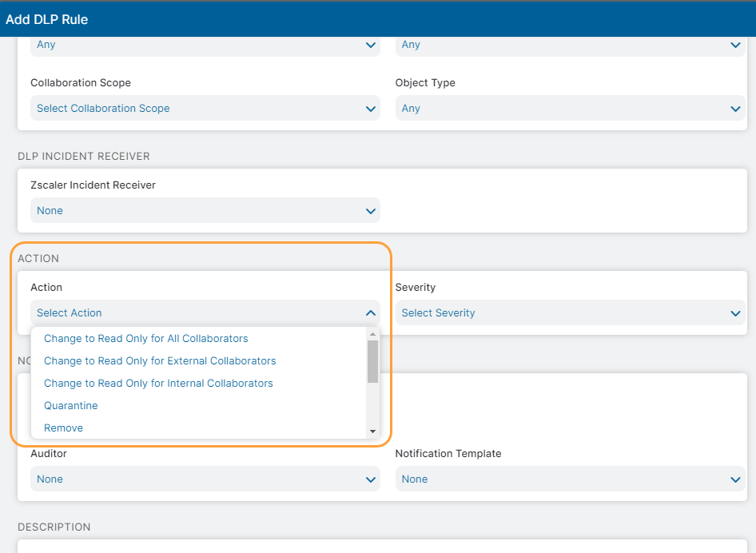Expand the Object Type dropdown

569,109
